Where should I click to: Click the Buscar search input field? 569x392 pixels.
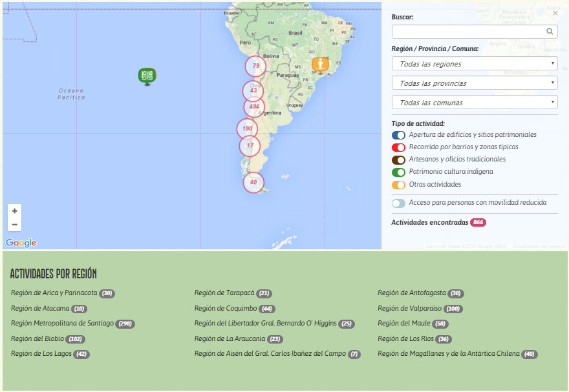click(x=468, y=31)
